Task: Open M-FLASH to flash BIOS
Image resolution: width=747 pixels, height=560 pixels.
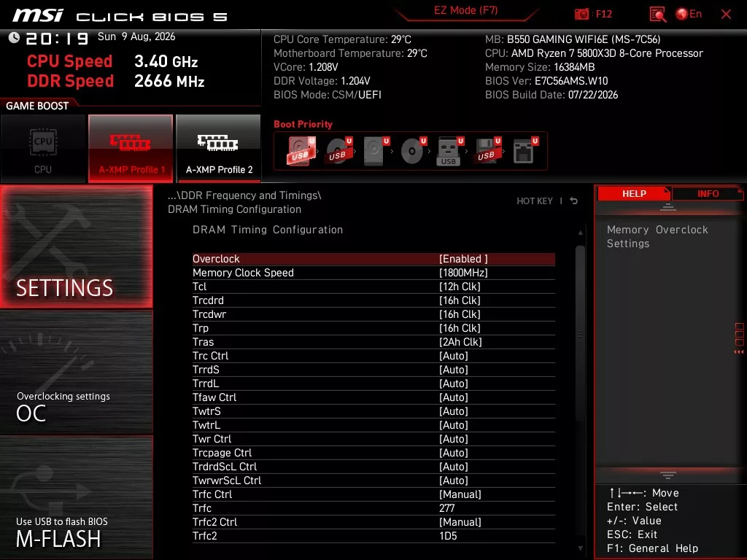Action: (76, 497)
